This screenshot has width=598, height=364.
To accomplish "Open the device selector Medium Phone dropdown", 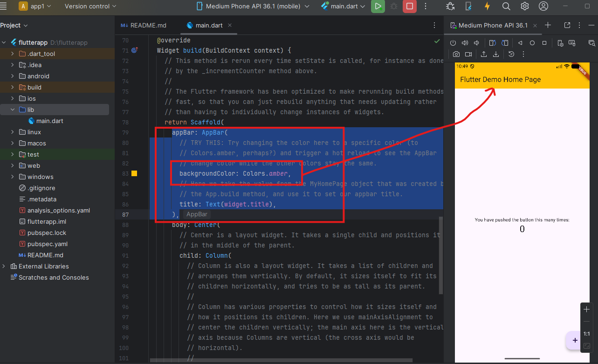I will (253, 7).
